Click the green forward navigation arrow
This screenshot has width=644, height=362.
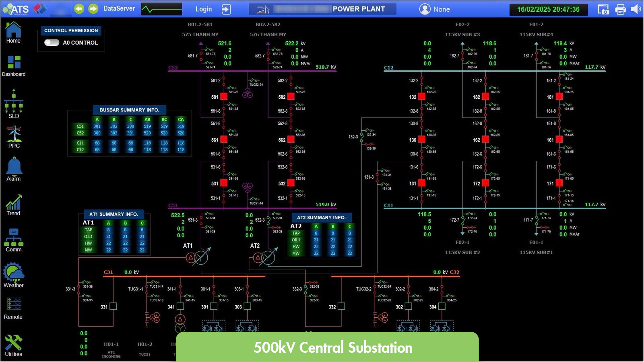pyautogui.click(x=93, y=9)
